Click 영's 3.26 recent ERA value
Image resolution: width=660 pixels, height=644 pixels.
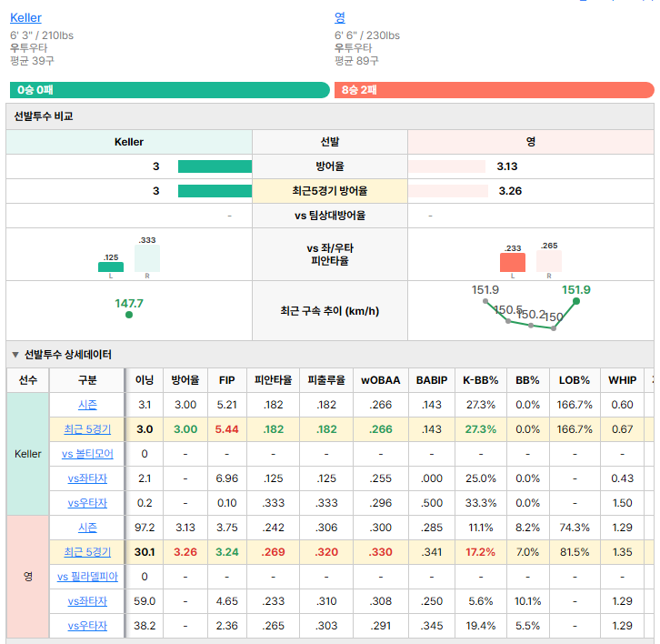[x=510, y=191]
